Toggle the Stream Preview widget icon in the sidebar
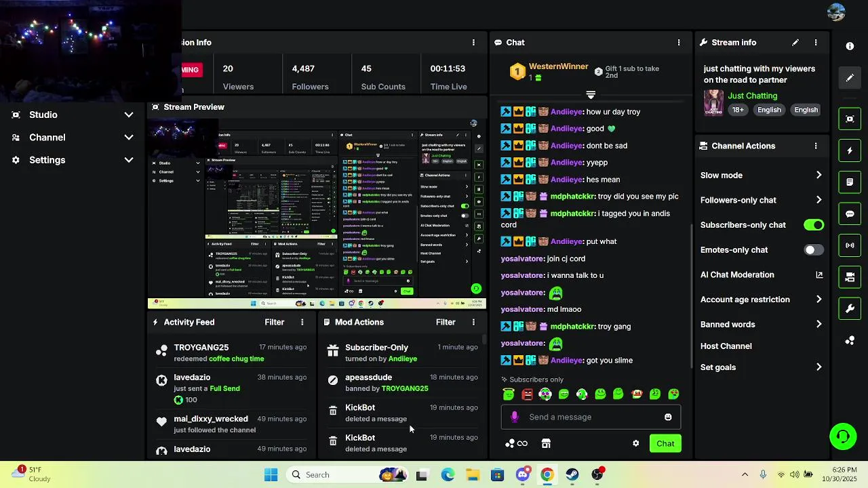The height and width of the screenshot is (488, 868). [x=850, y=119]
